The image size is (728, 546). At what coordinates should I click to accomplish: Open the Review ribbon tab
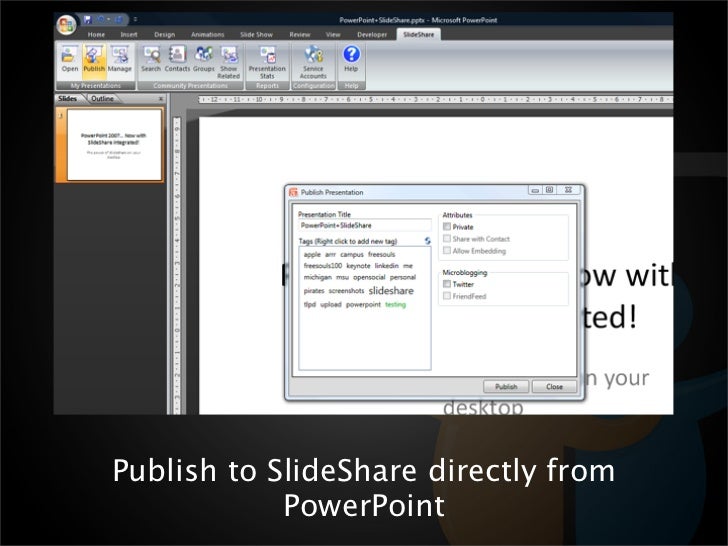[300, 34]
